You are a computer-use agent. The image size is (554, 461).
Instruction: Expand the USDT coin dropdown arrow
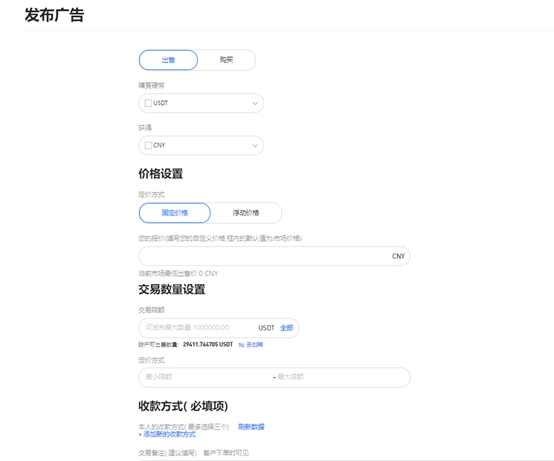coord(255,104)
